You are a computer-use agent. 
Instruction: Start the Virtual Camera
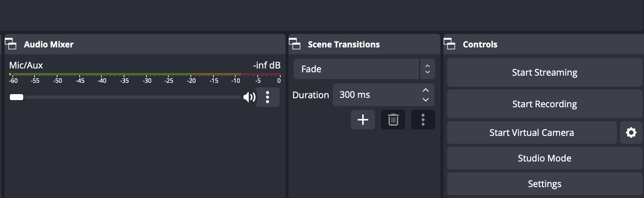[x=531, y=133]
